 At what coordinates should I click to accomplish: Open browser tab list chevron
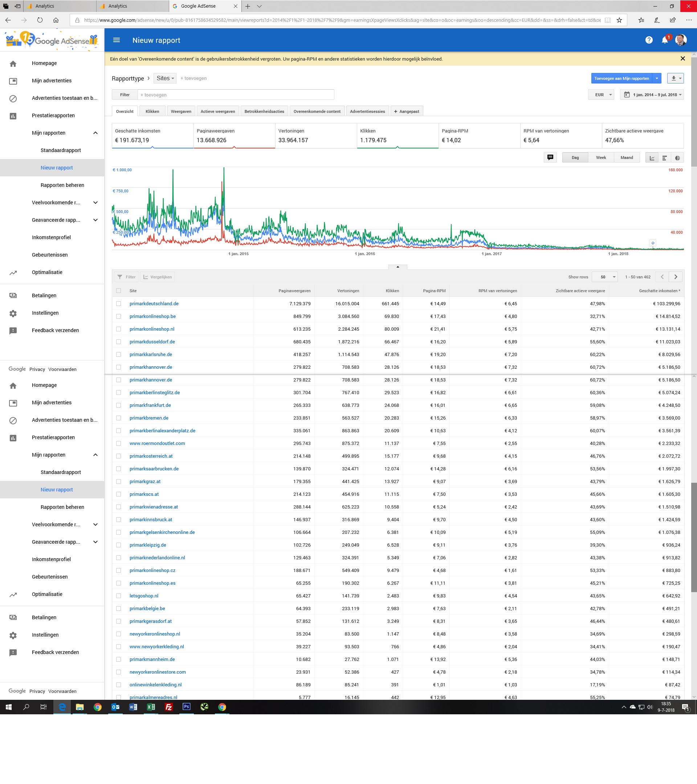[259, 6]
